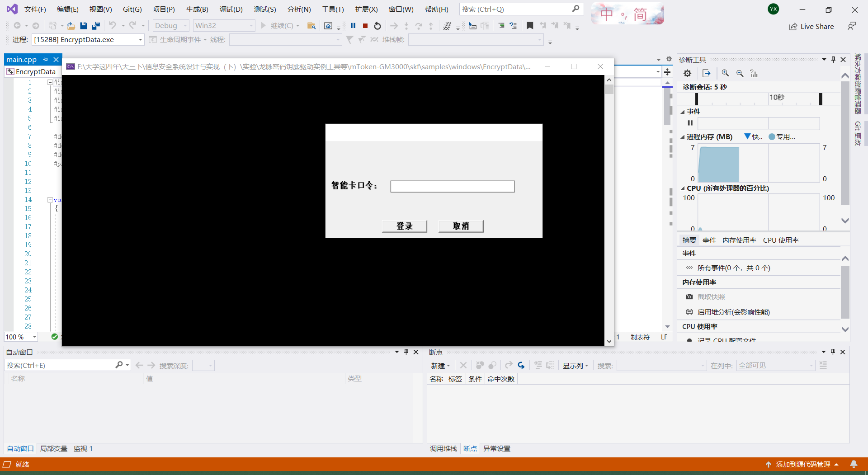Click the pause icon in the Events track
Screen dimensions: 868x475
690,123
